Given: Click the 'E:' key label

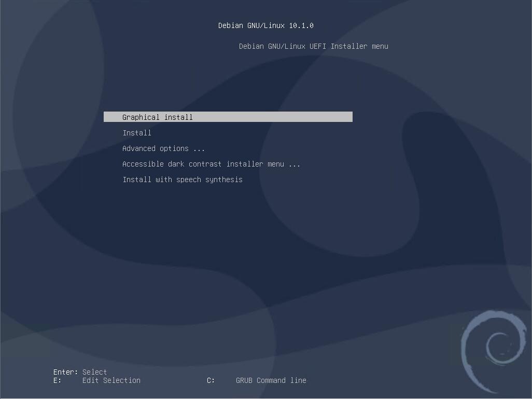Looking at the screenshot, I should coord(57,380).
